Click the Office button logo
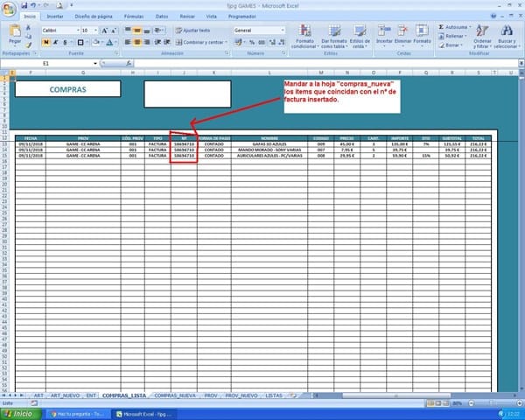This screenshot has height=420, width=525. pos(9,7)
